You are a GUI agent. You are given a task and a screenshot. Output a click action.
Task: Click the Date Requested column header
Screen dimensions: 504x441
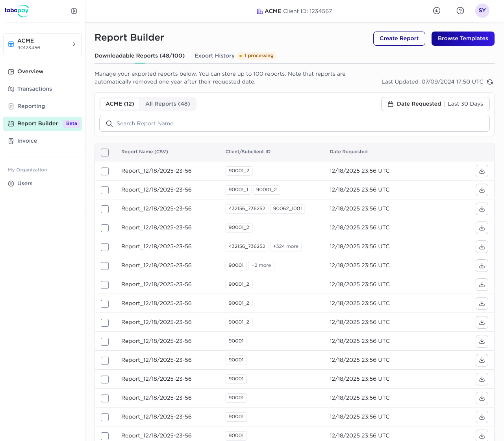tap(349, 152)
